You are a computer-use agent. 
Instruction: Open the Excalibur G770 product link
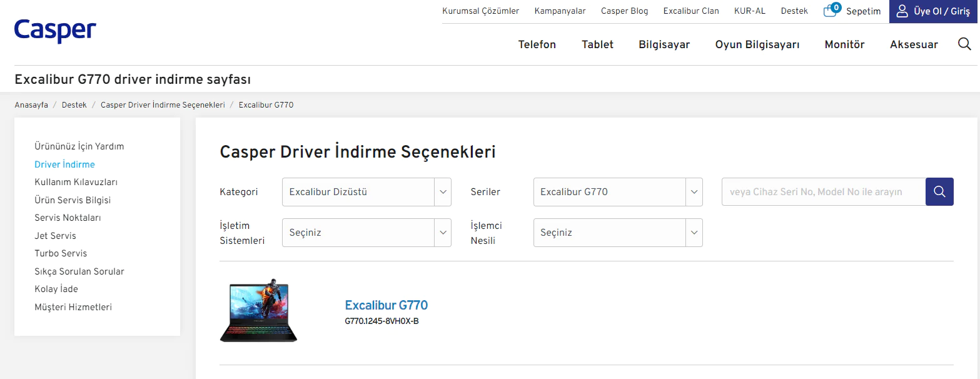386,305
